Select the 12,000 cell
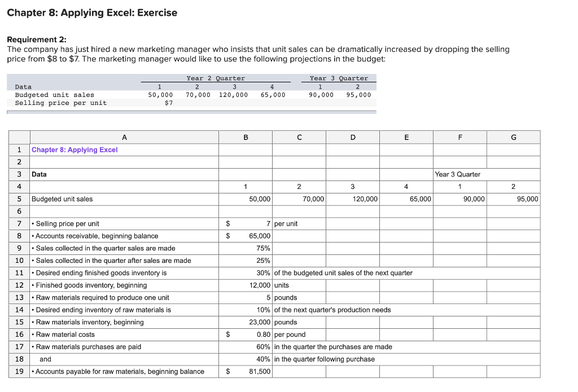Viewport: 578px width, 392px height. tap(246, 285)
